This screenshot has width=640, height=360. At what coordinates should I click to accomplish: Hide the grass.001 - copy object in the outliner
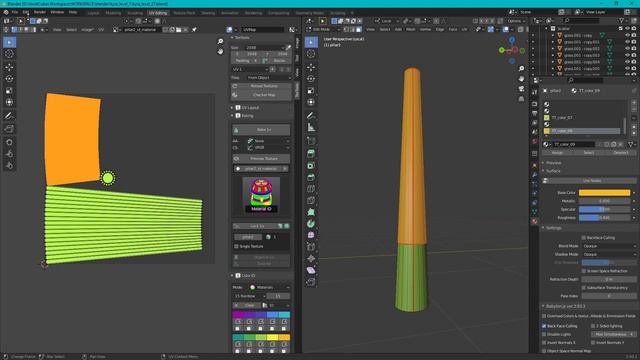click(x=627, y=35)
